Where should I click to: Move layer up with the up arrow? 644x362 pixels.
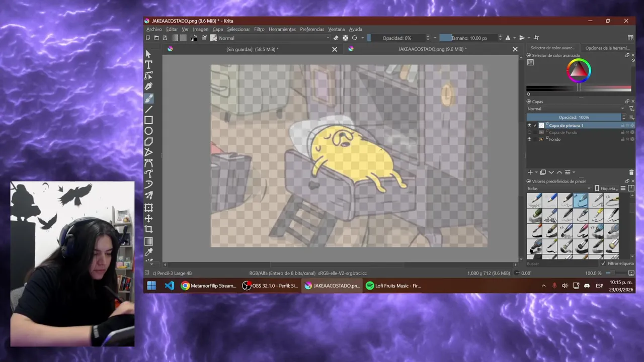pos(559,172)
